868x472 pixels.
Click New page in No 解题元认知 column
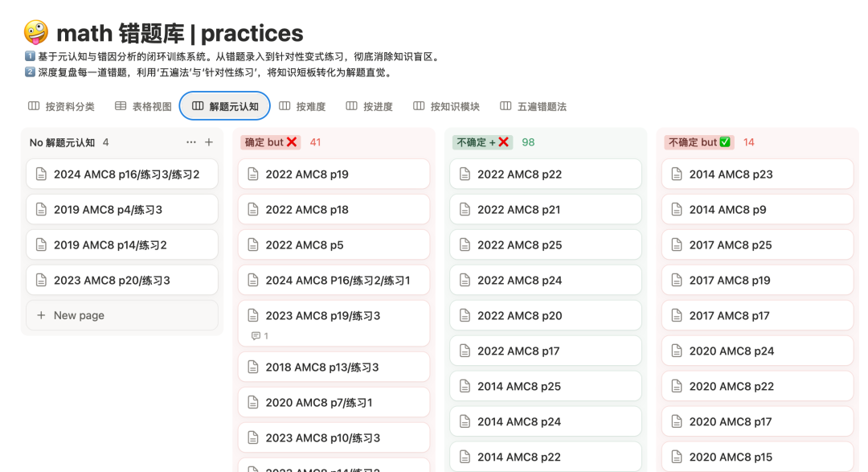pos(122,315)
